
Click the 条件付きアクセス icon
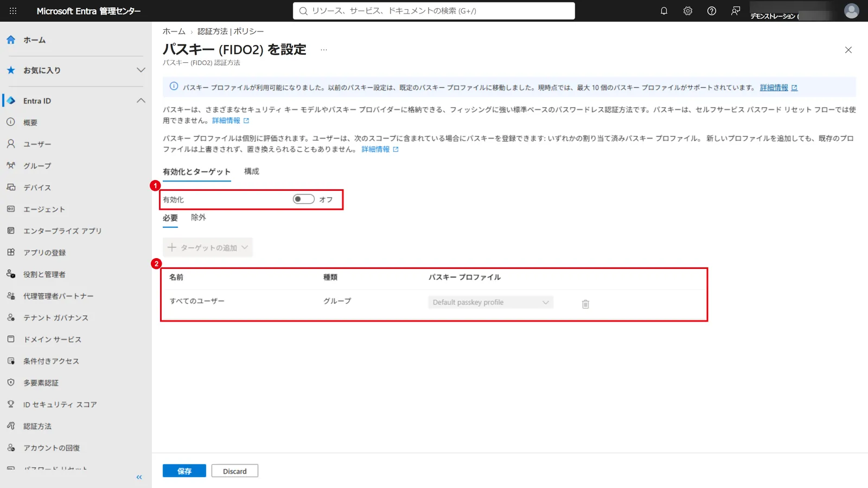pyautogui.click(x=11, y=361)
